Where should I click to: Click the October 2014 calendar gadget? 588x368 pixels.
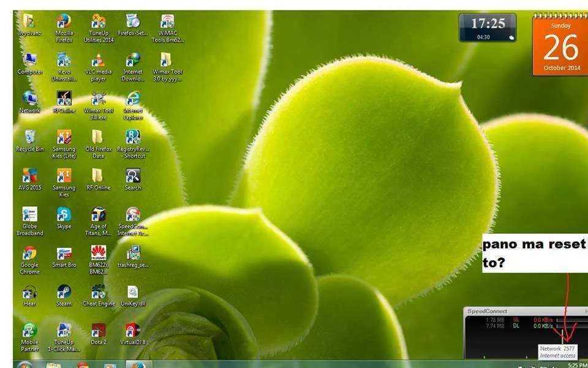[560, 44]
